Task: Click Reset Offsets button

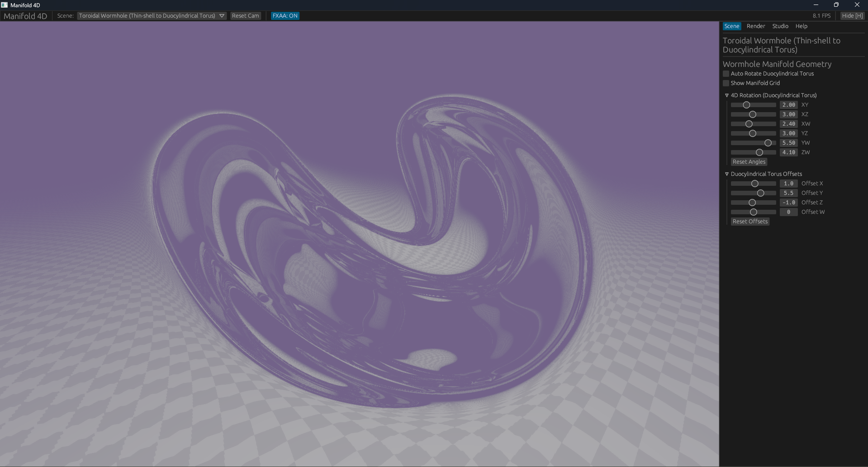Action: click(750, 222)
